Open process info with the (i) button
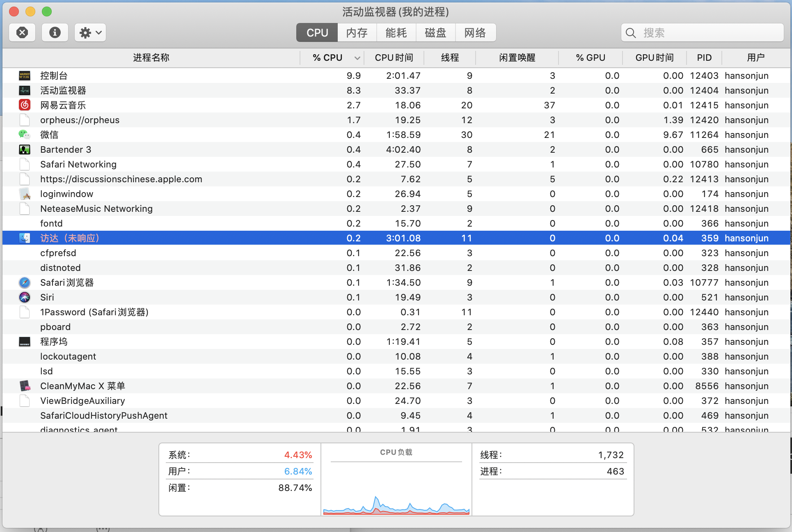This screenshot has width=792, height=532. 55,32
